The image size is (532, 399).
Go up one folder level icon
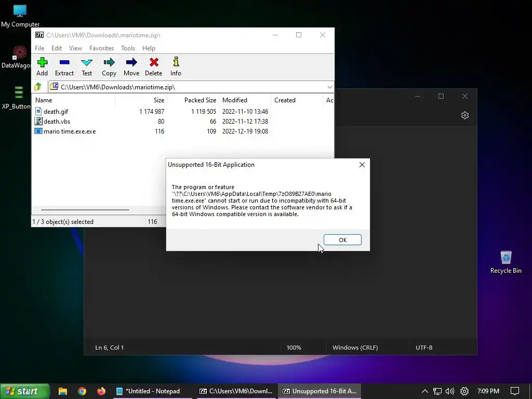(x=37, y=87)
